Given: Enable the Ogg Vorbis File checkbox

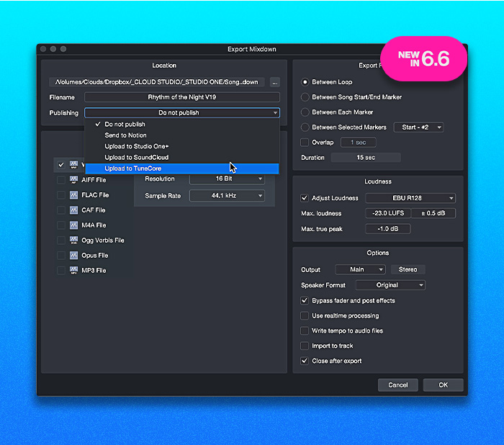Looking at the screenshot, I should point(60,241).
